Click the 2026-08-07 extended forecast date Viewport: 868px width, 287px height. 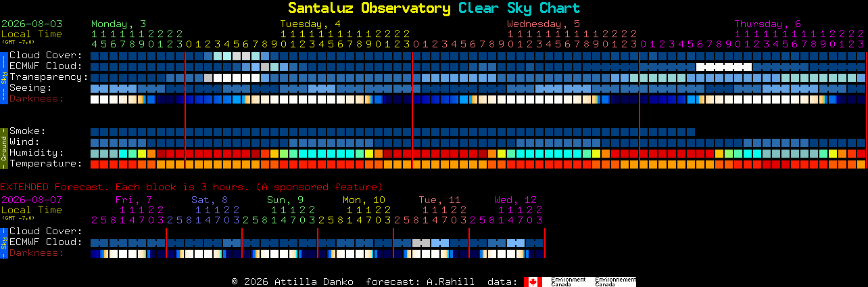32,200
